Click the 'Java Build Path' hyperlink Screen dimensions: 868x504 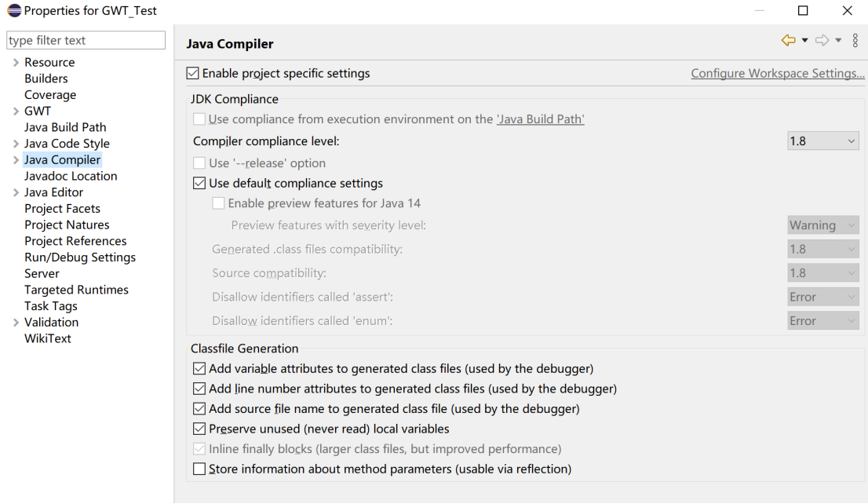pyautogui.click(x=540, y=119)
